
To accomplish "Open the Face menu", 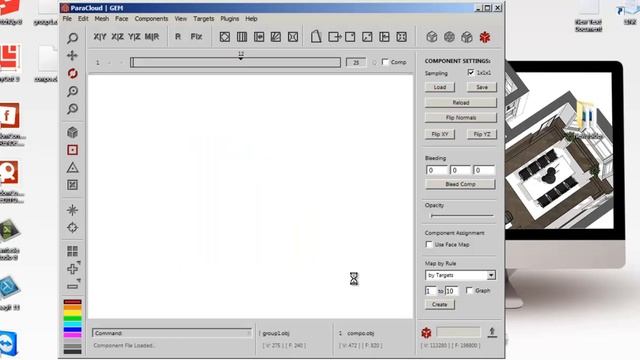I will tap(122, 19).
